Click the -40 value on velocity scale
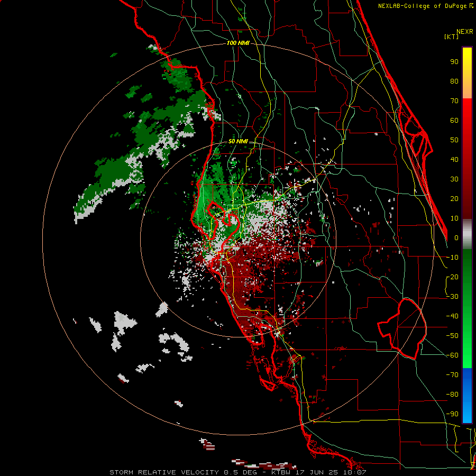476x476 pixels. pos(452,316)
